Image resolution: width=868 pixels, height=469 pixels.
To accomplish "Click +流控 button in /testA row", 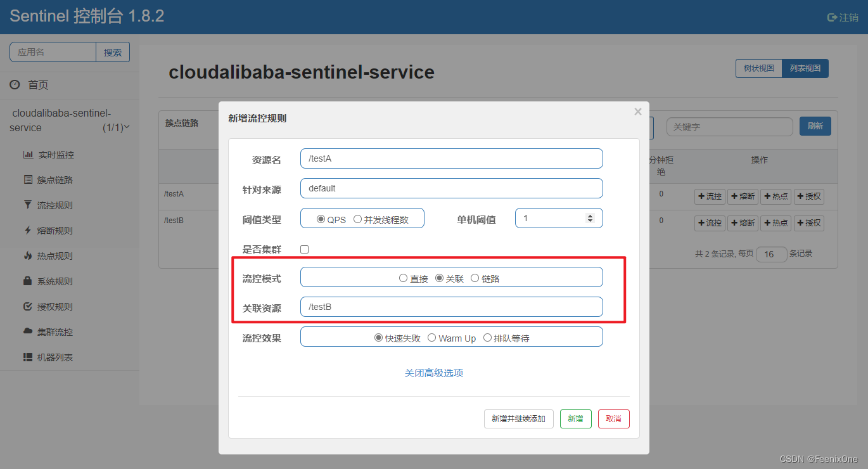I will (710, 196).
